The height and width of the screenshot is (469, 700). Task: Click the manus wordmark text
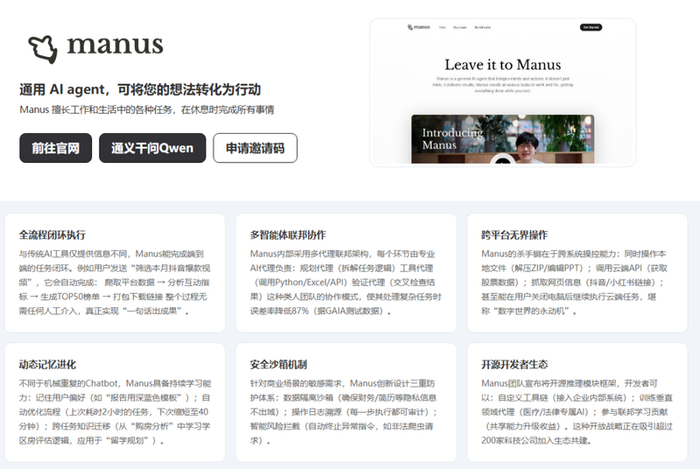[115, 46]
